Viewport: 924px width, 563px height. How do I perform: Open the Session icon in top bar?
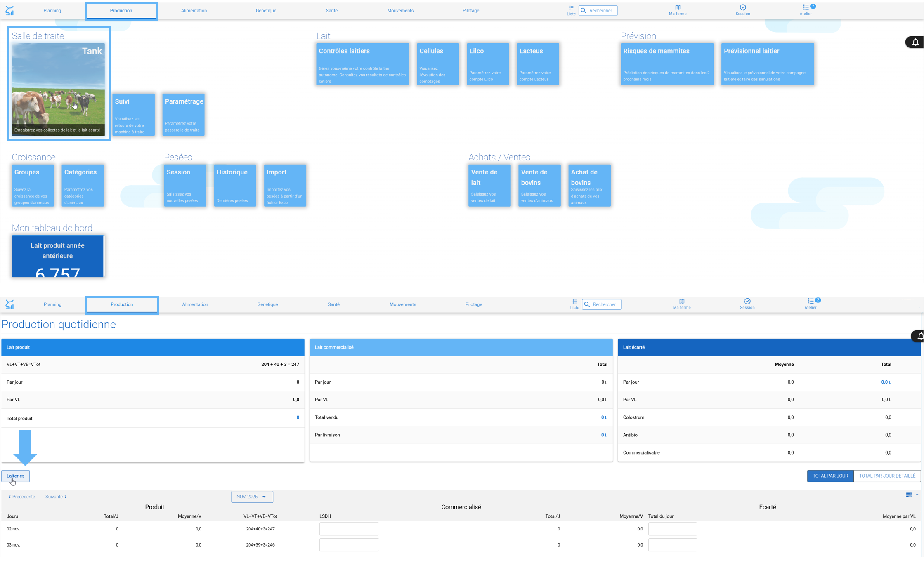742,10
